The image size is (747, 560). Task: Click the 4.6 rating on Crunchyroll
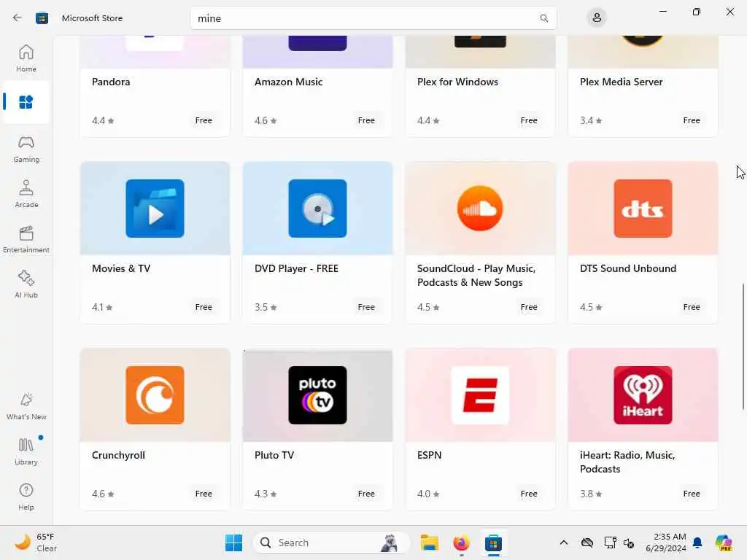pos(103,494)
